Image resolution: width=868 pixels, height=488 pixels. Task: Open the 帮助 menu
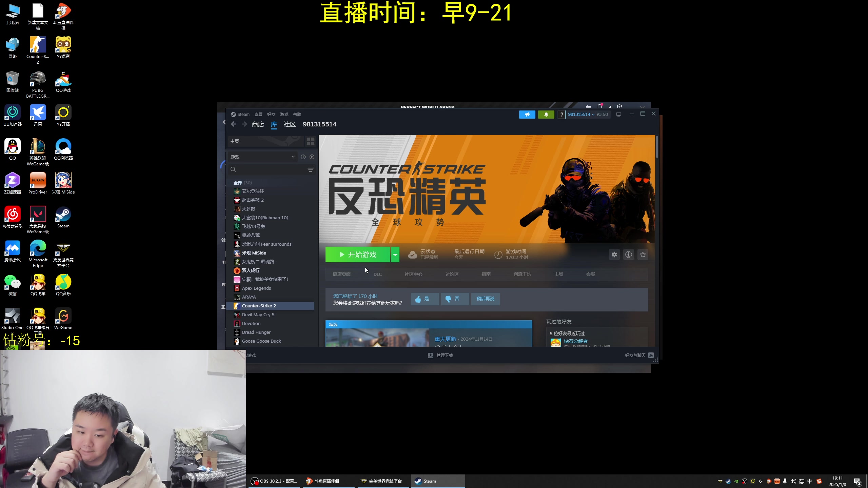click(x=297, y=115)
